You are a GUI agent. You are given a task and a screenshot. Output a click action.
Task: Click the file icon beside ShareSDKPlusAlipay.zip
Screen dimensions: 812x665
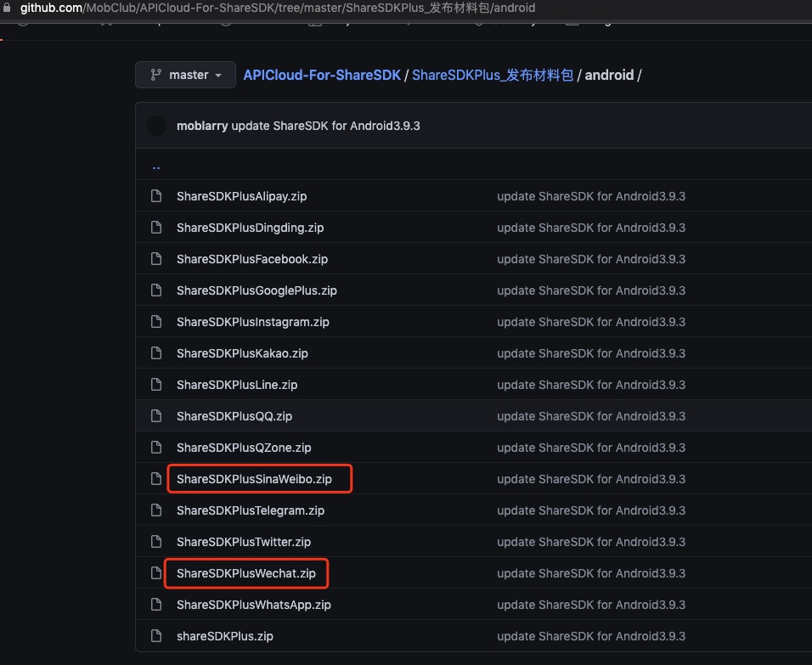tap(156, 196)
